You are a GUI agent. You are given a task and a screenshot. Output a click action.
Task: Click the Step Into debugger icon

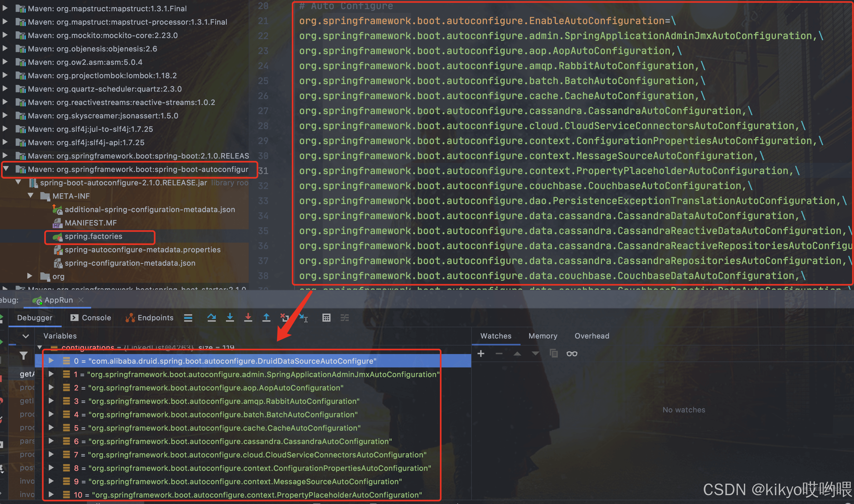pos(230,318)
